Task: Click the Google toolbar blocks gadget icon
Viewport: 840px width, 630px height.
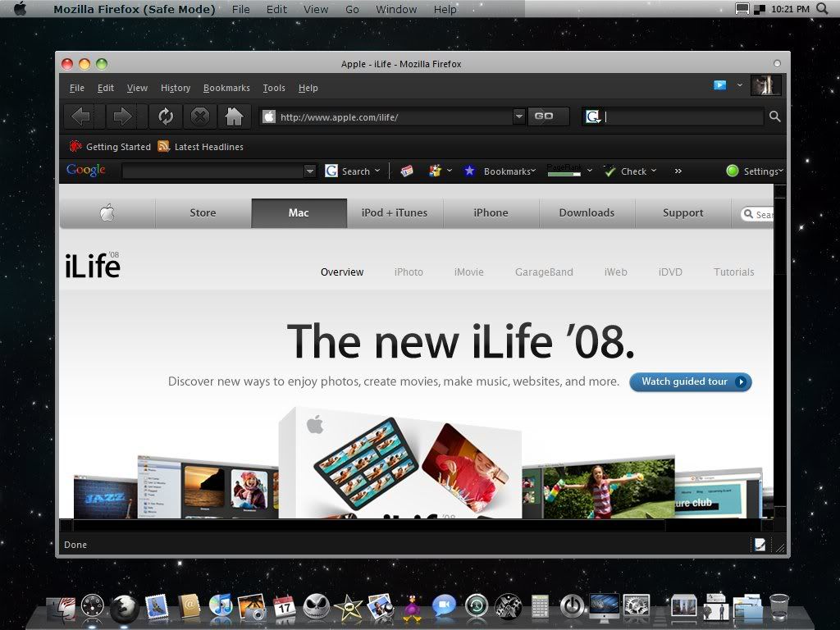Action: click(x=435, y=171)
